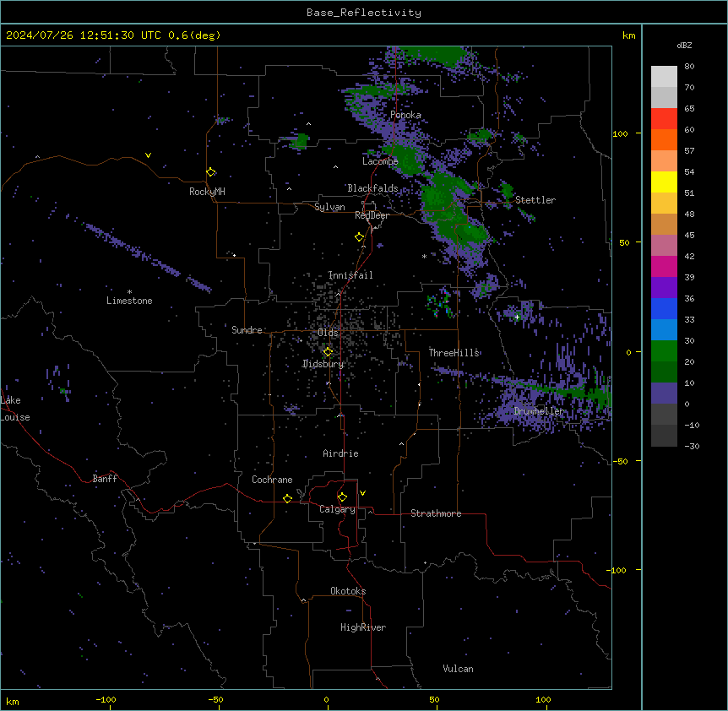Select the HighRiver city label
Screen dimensions: 728x711
[363, 627]
